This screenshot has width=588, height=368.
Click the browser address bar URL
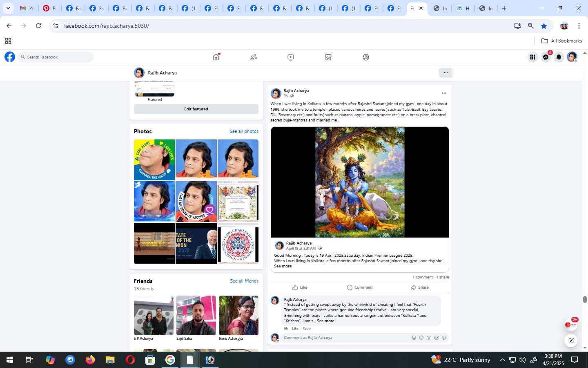click(107, 26)
